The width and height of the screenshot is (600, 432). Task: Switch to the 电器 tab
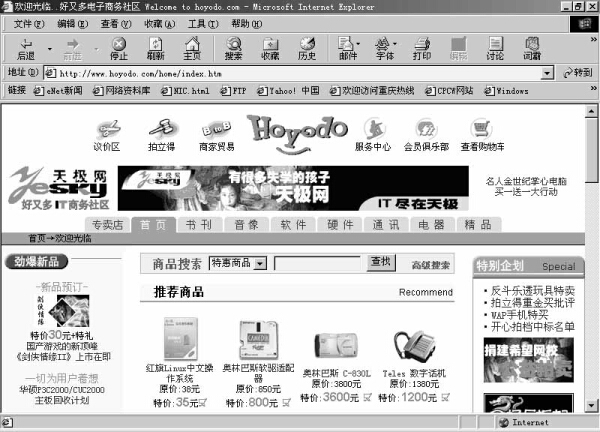[x=432, y=225]
